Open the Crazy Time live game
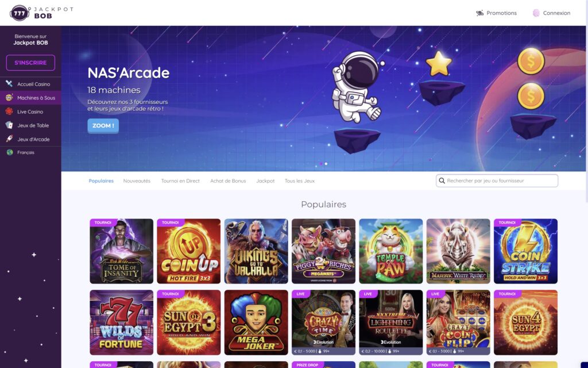This screenshot has height=368, width=588. (x=324, y=322)
